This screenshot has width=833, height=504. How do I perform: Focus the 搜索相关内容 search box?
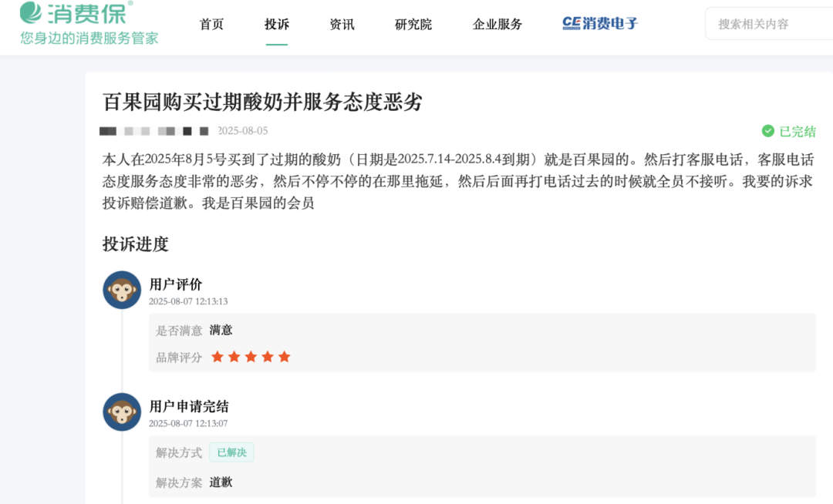pos(769,24)
